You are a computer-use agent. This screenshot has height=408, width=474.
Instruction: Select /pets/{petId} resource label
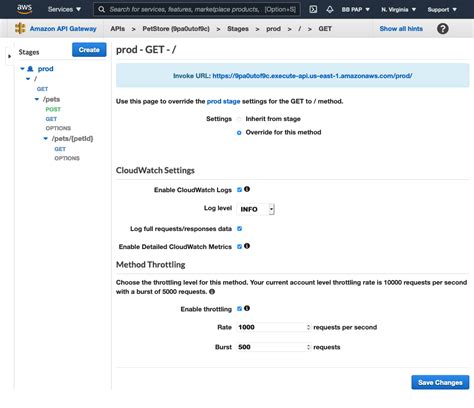tap(72, 139)
